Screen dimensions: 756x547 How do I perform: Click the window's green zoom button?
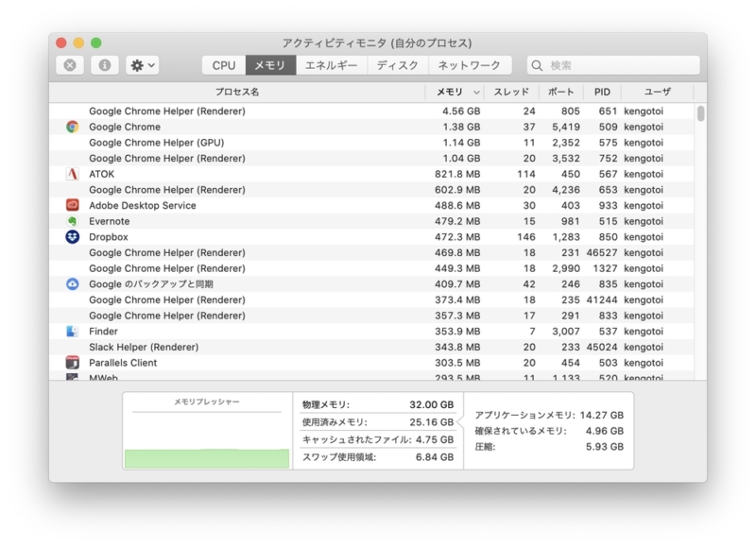tap(96, 43)
